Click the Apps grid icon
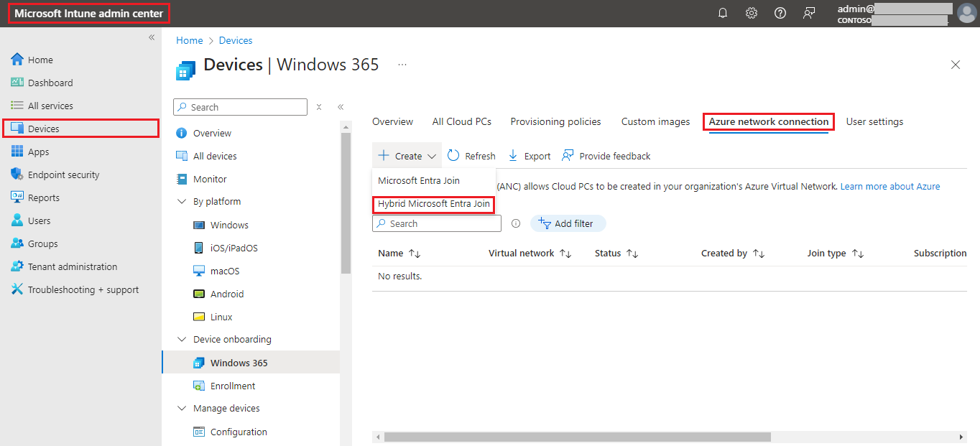The image size is (980, 446). [17, 152]
